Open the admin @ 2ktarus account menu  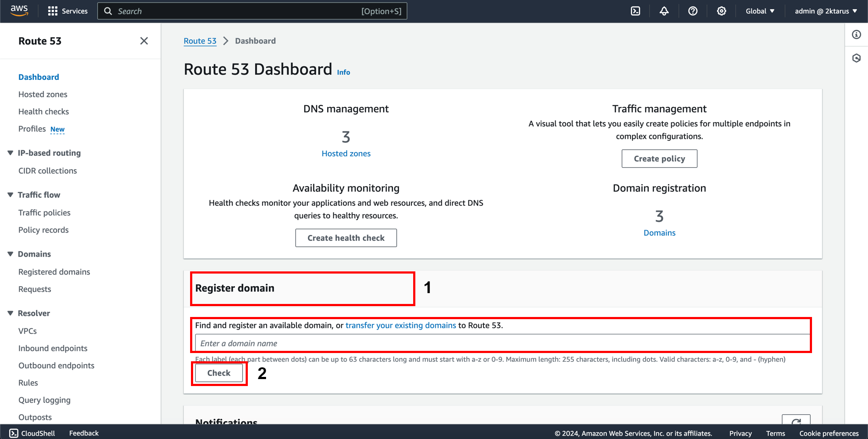(x=826, y=11)
